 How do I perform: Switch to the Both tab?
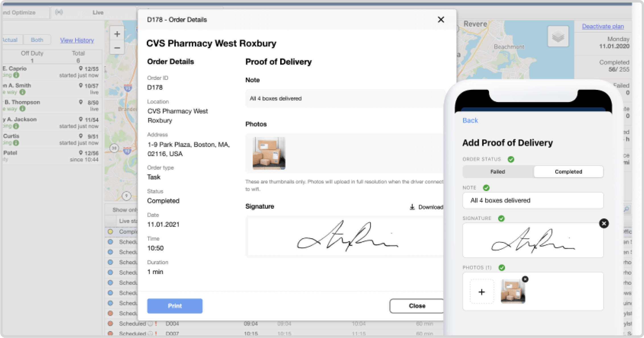tap(37, 40)
